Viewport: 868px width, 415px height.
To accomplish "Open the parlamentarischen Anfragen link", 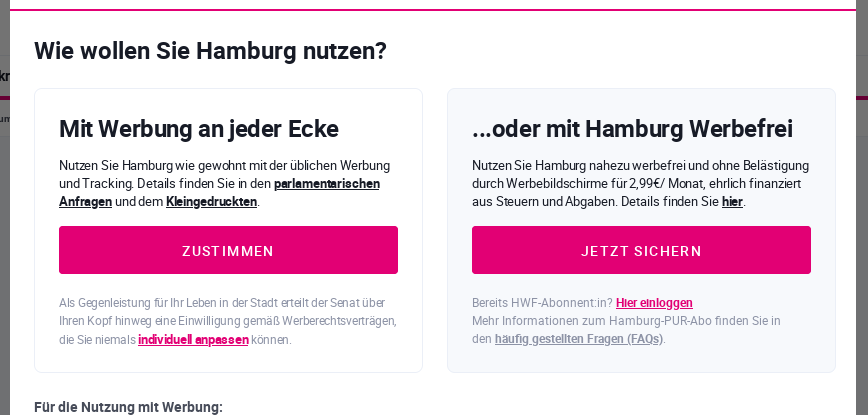I will click(219, 193).
